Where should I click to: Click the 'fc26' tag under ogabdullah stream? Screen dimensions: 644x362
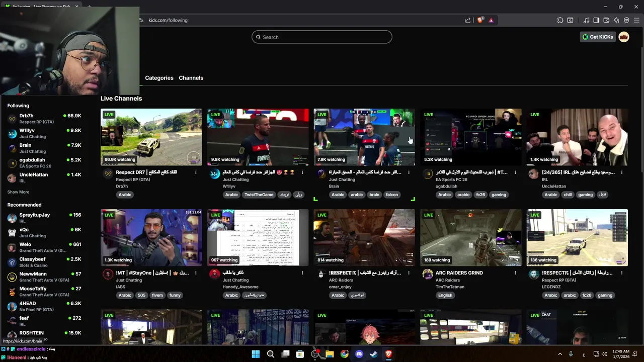480,195
